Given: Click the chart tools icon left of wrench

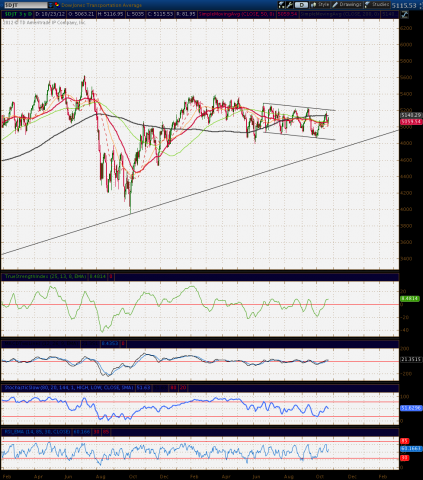Looking at the screenshot, I should [282, 5].
